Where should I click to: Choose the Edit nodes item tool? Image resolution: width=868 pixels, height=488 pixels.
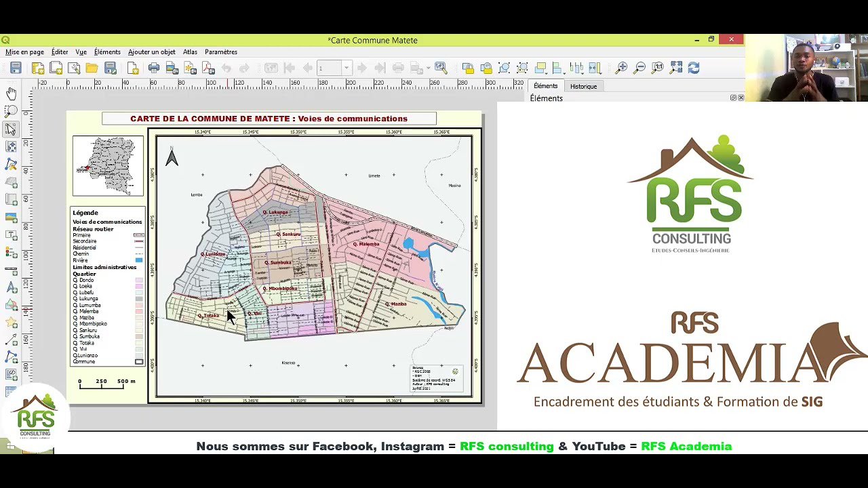tap(11, 164)
